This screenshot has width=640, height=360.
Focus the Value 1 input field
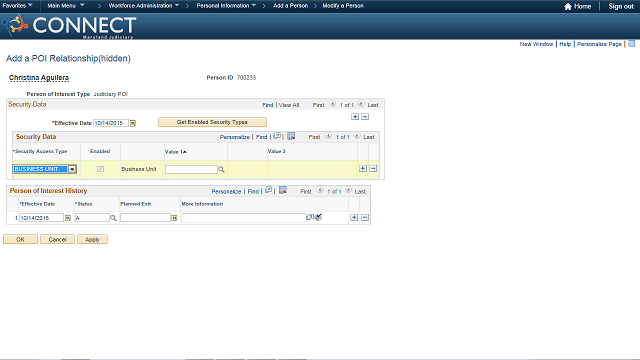coord(191,169)
